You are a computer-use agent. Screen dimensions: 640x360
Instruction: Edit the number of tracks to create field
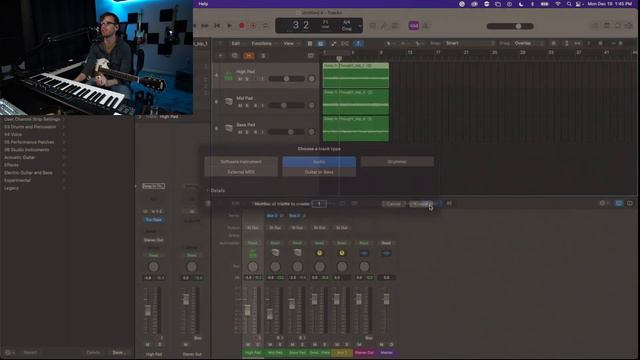click(319, 204)
